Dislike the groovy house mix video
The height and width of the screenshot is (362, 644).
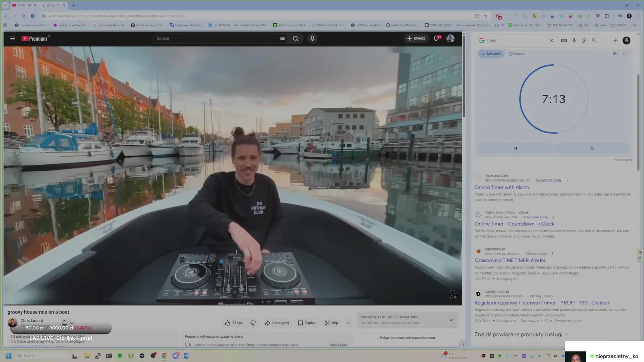coord(253,323)
